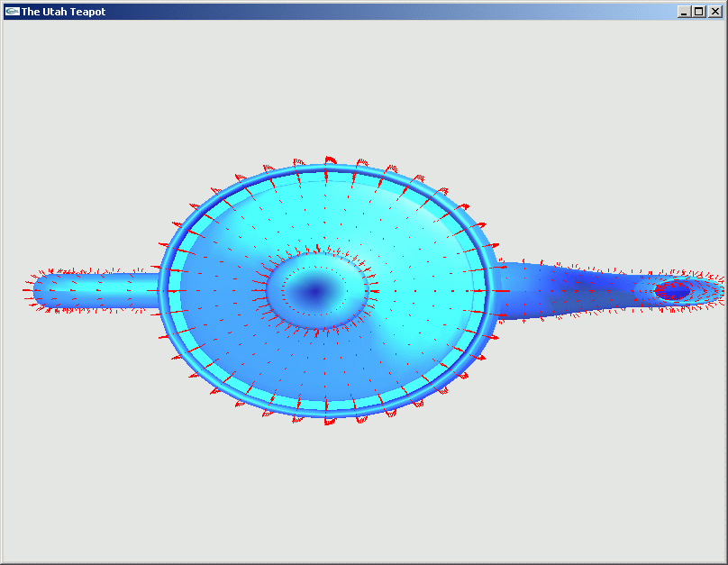Click the teapot handle on the left
The image size is (728, 565).
tap(96, 291)
